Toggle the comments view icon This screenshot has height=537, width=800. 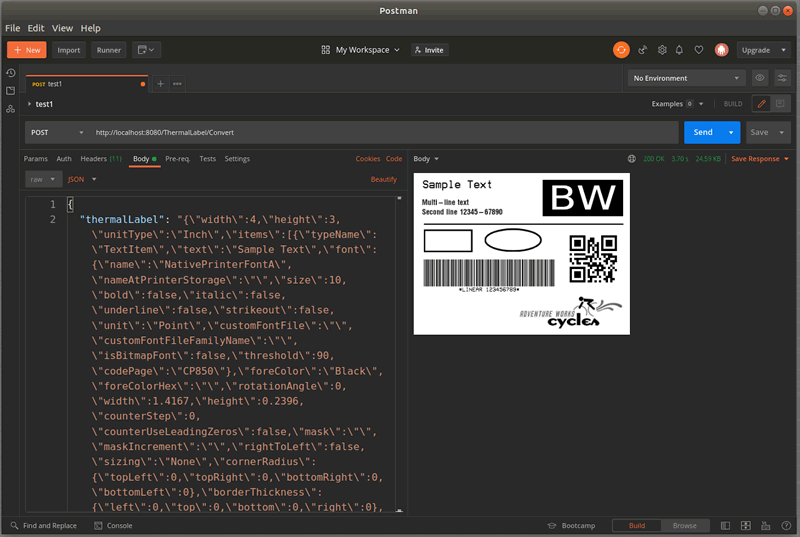pos(781,103)
